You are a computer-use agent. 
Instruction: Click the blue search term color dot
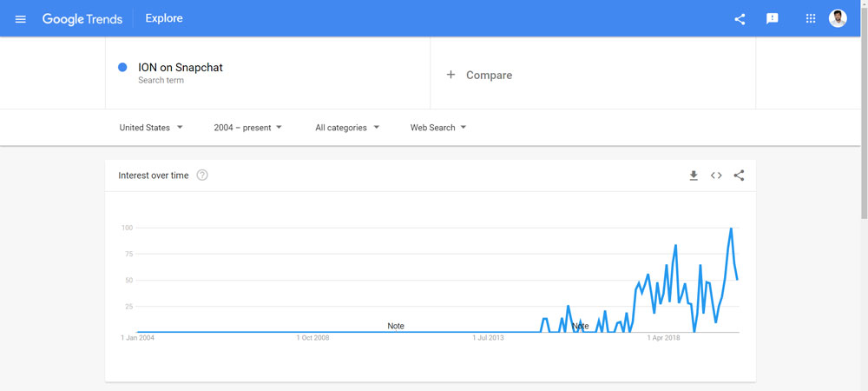(122, 68)
